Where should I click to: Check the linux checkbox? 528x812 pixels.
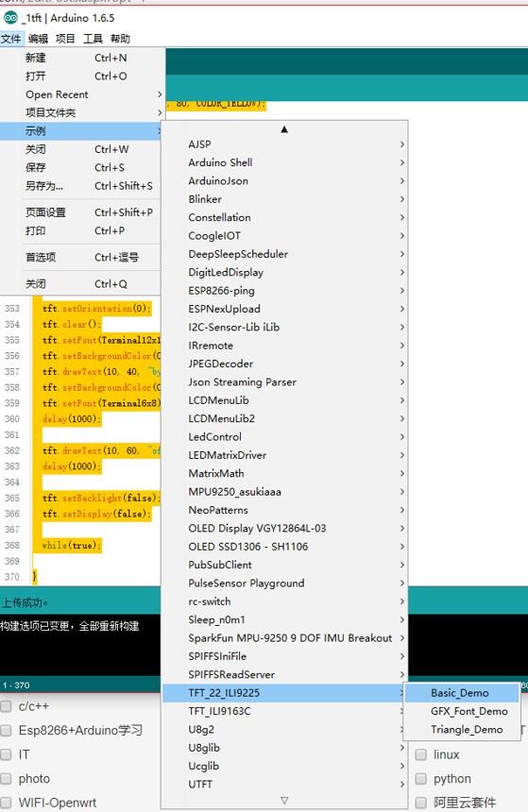point(420,754)
